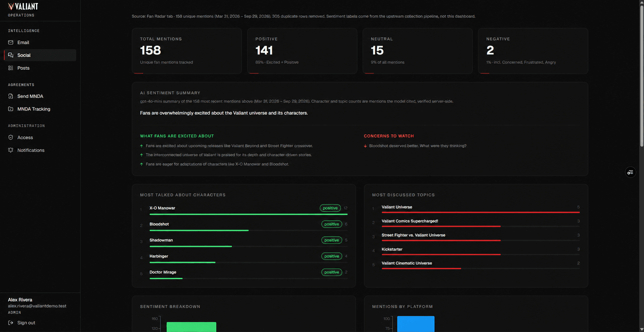Click 'Most Discussed Topics' heading
The image size is (644, 332).
click(404, 195)
